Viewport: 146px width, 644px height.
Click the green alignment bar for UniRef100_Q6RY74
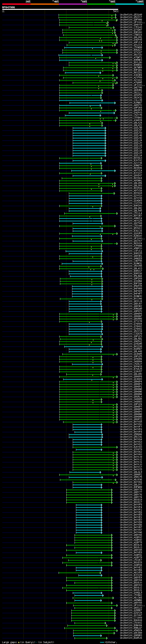tap(89, 497)
